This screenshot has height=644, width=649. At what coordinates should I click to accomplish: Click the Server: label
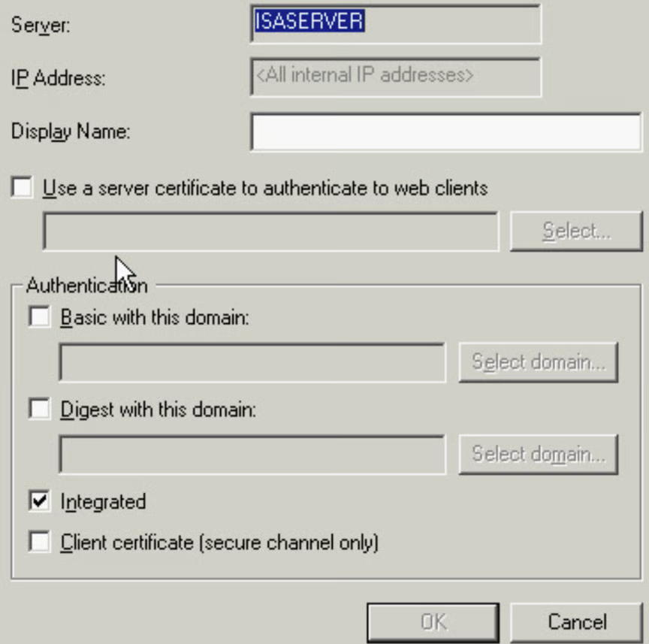(x=41, y=26)
